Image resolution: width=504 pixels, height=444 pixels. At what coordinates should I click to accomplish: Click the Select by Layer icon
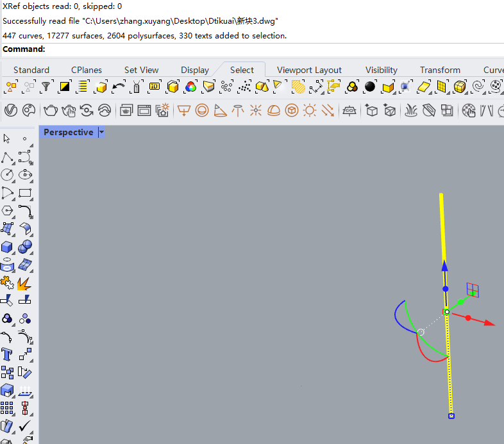click(x=83, y=86)
